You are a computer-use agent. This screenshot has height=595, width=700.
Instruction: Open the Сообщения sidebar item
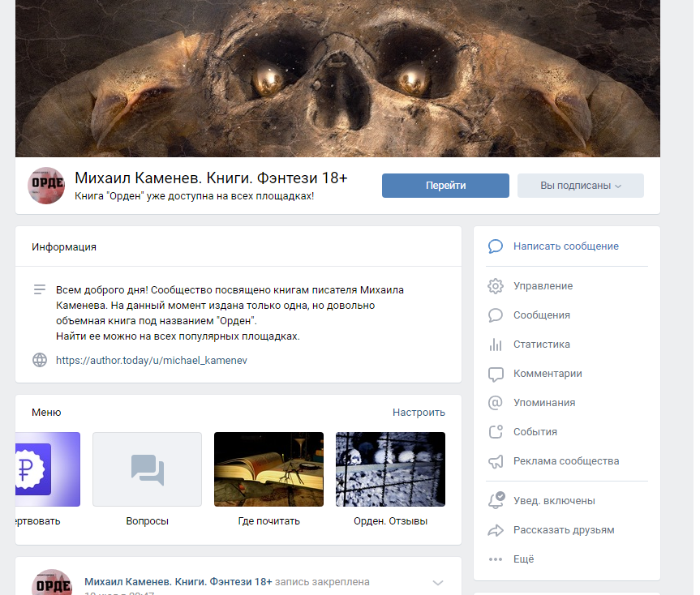541,315
